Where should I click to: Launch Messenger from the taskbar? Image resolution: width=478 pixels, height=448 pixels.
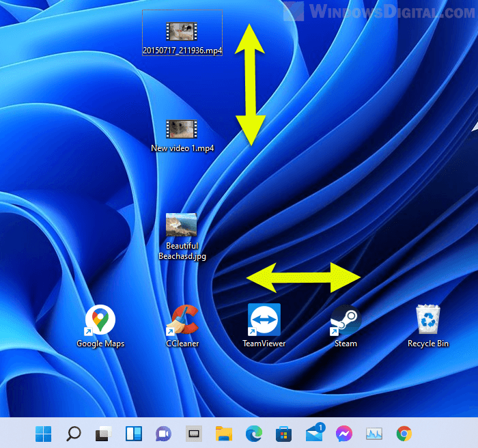[x=343, y=434]
